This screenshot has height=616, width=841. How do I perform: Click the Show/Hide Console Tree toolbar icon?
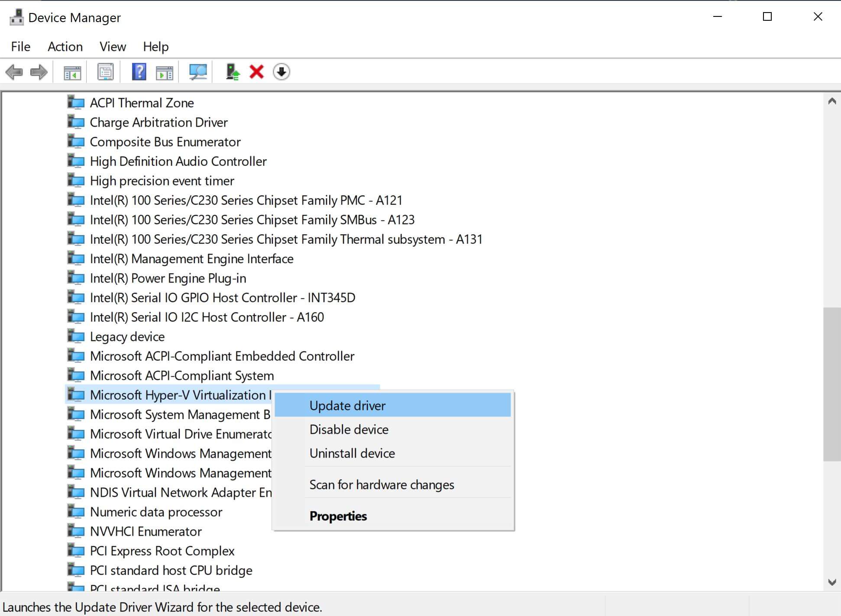pyautogui.click(x=72, y=72)
